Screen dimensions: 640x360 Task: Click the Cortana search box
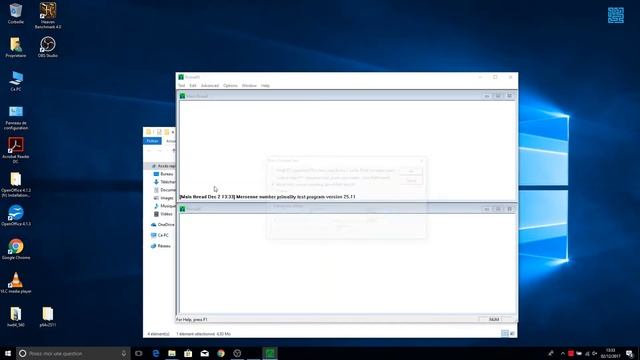[73, 353]
